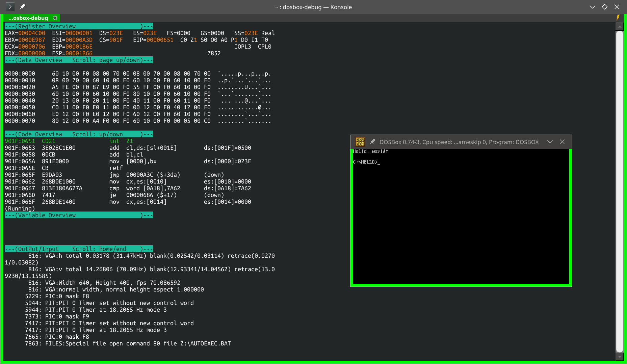Viewport: 627px width, 364px height.
Task: Click the DOSBox window title text
Action: pos(459,142)
